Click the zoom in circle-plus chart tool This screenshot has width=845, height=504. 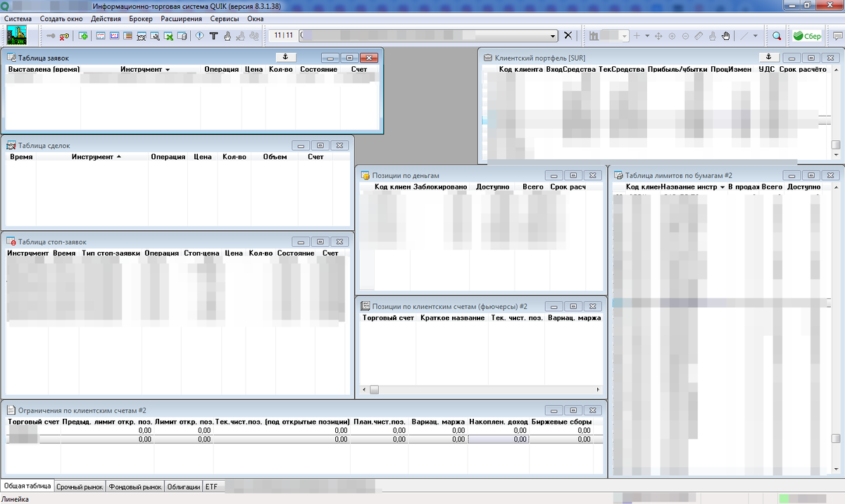(x=672, y=36)
